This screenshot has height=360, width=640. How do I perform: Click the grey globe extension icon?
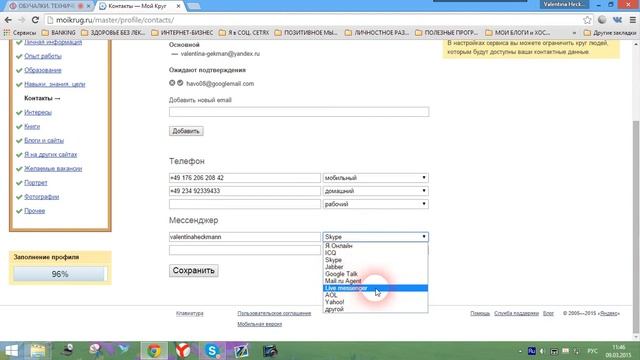click(x=602, y=20)
